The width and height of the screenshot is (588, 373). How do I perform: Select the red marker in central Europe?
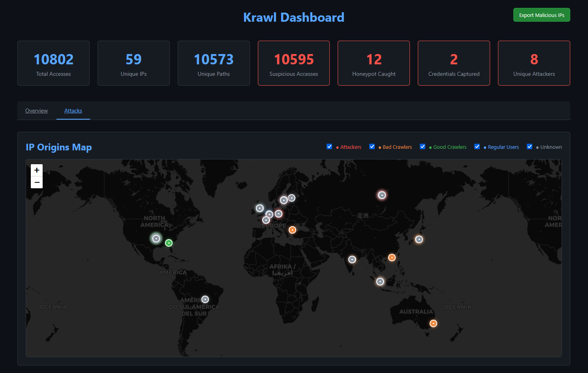pos(279,213)
